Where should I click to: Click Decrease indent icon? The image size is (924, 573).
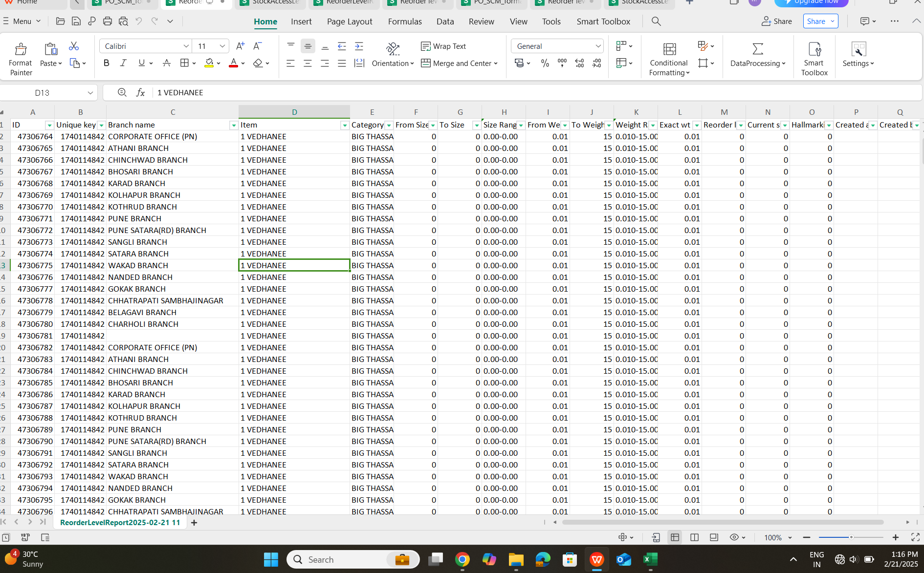(342, 46)
